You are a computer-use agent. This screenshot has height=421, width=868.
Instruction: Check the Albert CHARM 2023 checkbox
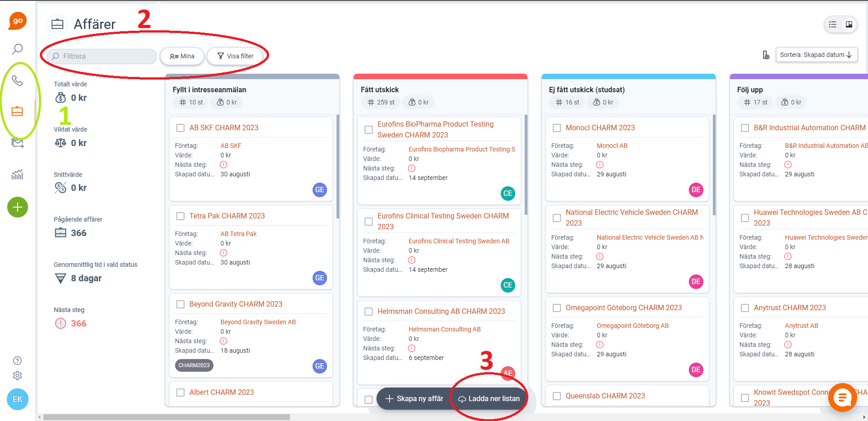[180, 393]
